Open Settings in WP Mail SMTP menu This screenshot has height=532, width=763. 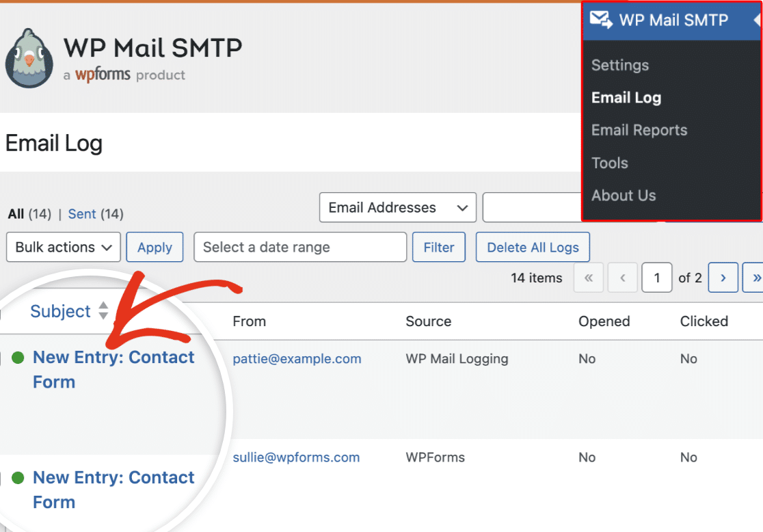[620, 65]
